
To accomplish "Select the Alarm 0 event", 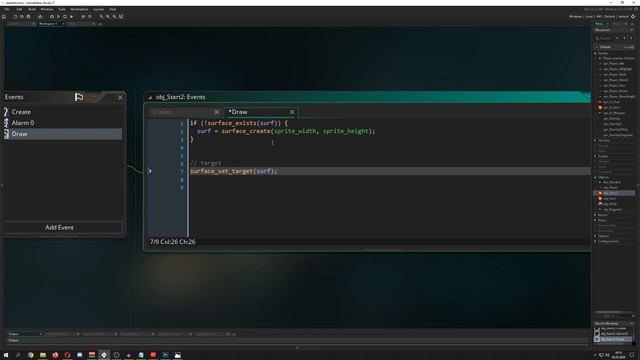I will click(63, 123).
